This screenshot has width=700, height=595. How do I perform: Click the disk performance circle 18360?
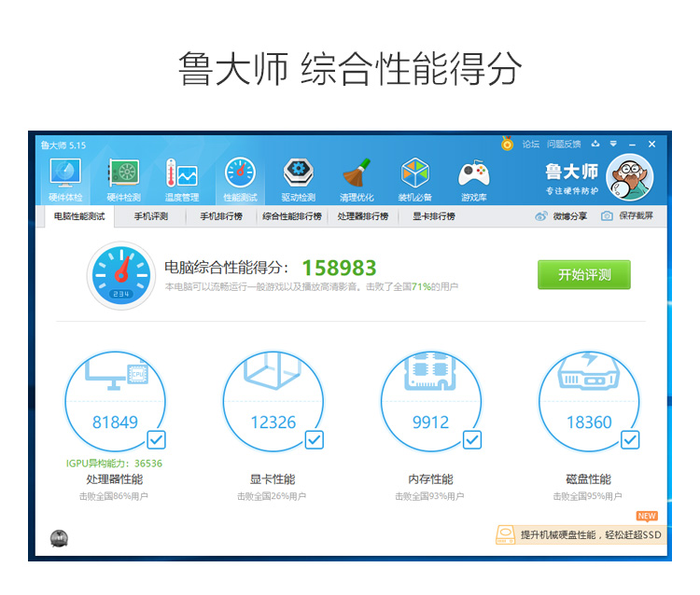pos(589,401)
